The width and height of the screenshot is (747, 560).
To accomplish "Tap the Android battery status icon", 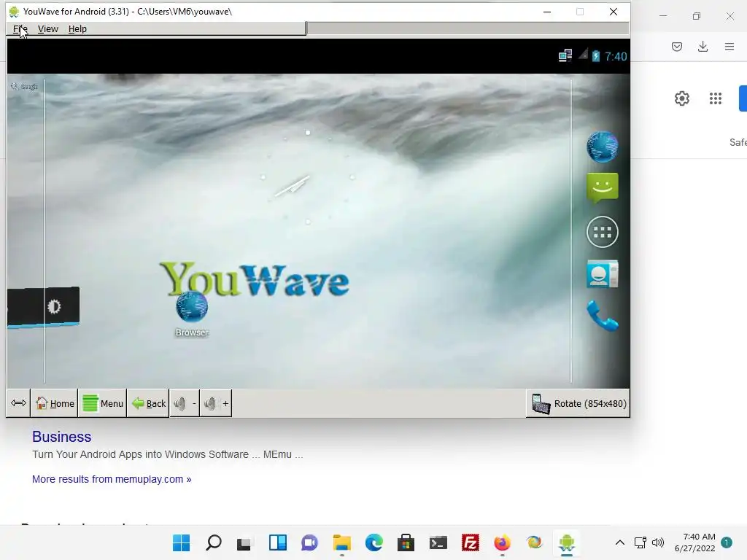I will click(x=595, y=55).
